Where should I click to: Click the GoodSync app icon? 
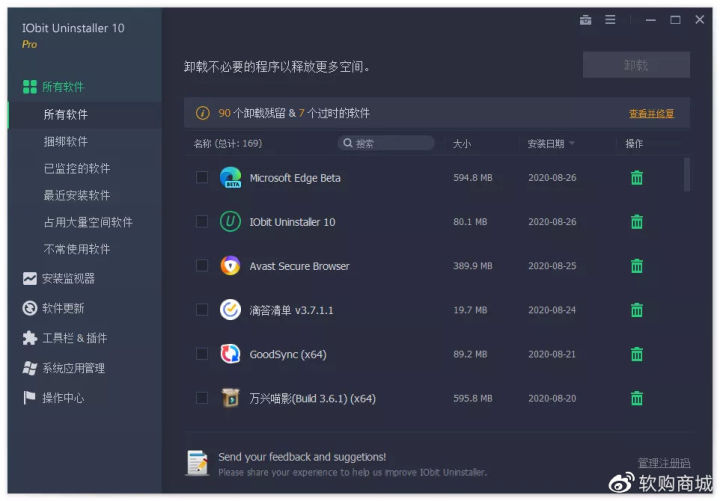click(x=230, y=354)
